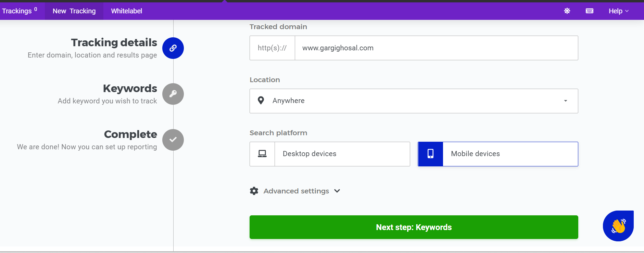Click the 'Tracked domain' label
The width and height of the screenshot is (644, 253).
pyautogui.click(x=278, y=27)
